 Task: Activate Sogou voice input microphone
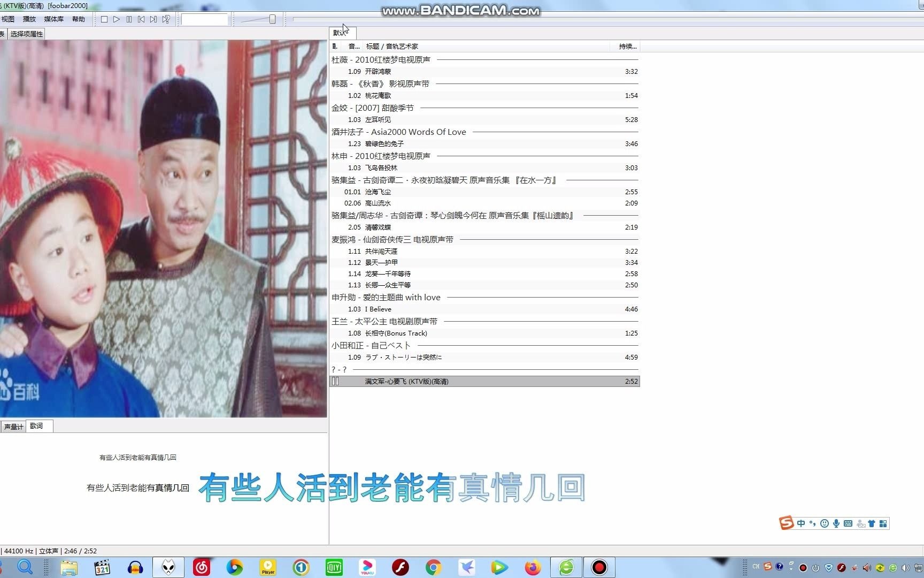(x=836, y=523)
